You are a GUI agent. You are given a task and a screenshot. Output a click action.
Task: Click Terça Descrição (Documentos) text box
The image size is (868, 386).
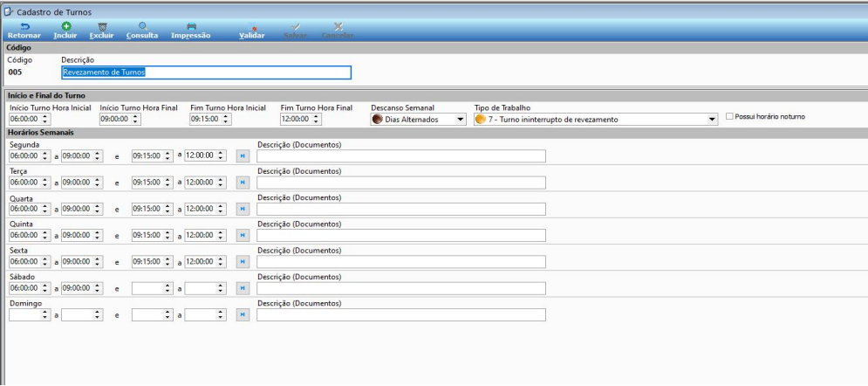point(401,183)
